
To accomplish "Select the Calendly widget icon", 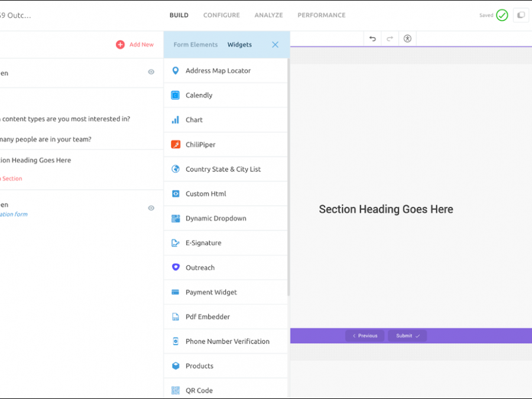I will pyautogui.click(x=176, y=95).
